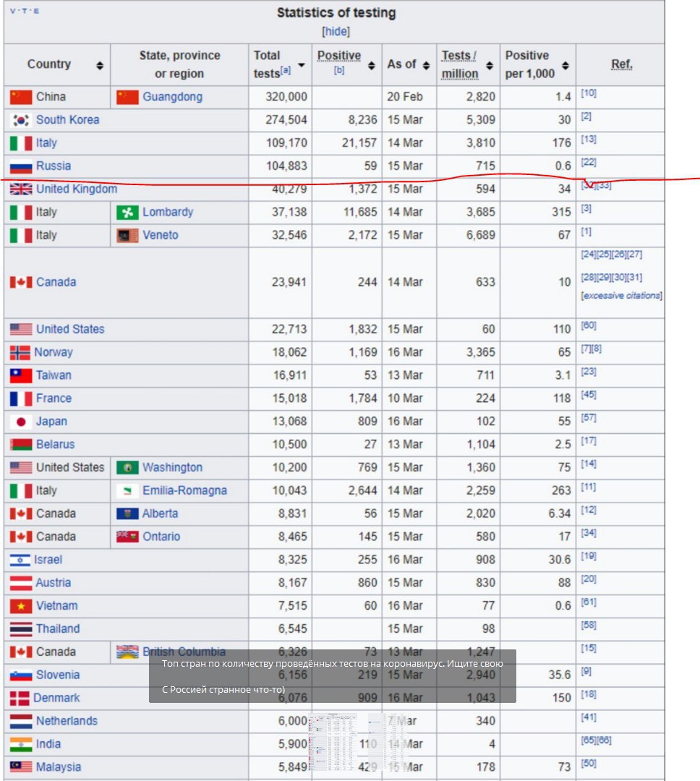The height and width of the screenshot is (781, 700).
Task: Click the Russia flag icon
Action: click(21, 166)
